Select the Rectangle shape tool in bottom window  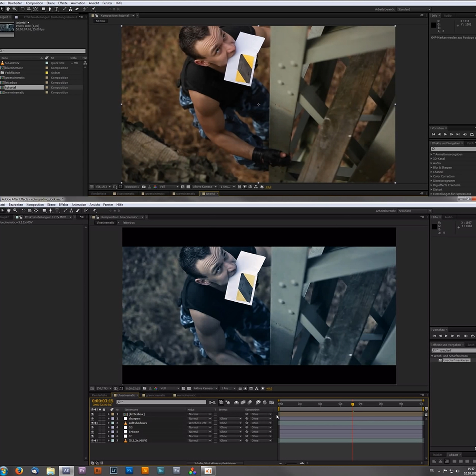[44, 210]
